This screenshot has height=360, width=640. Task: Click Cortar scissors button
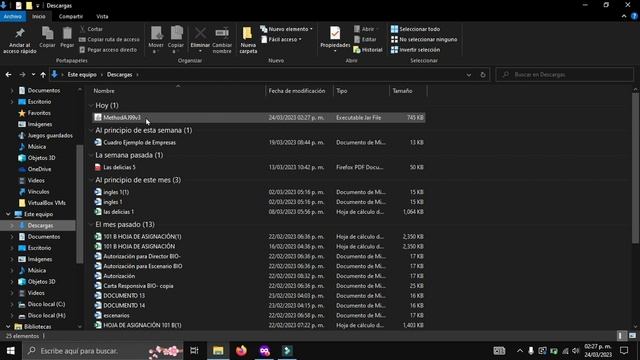point(92,29)
